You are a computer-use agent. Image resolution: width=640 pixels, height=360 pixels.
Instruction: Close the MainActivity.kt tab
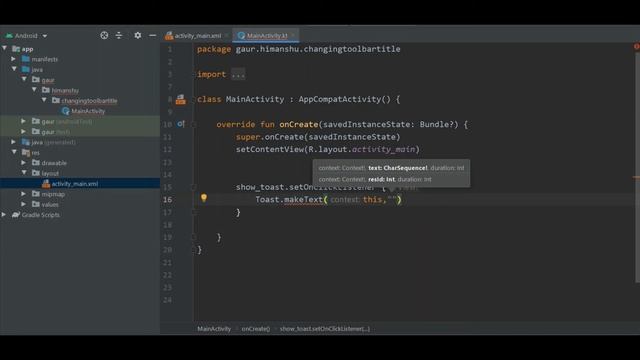[293, 36]
